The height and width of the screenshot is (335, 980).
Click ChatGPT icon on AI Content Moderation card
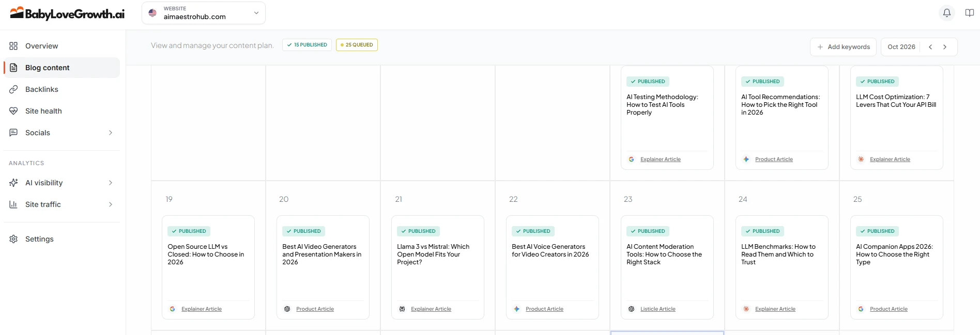point(631,309)
